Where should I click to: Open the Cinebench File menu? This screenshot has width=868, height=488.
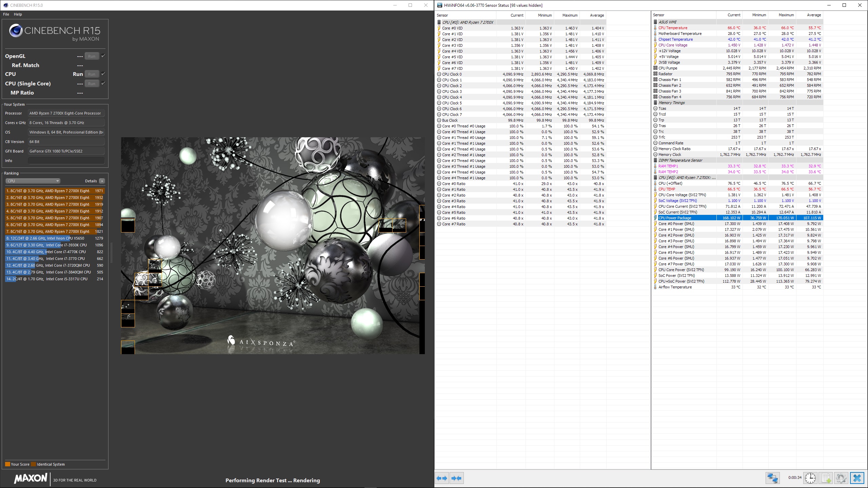pos(6,14)
